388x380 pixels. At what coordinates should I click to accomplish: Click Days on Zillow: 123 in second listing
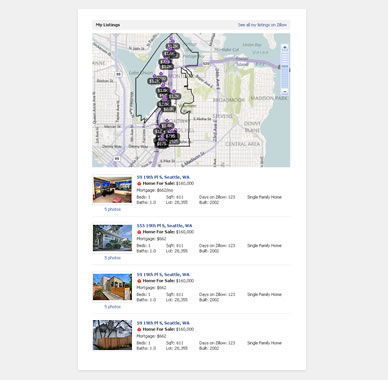pos(217,246)
